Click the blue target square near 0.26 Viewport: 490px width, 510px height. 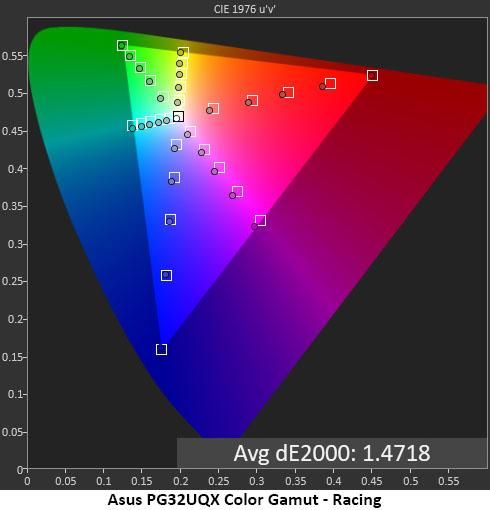point(166,275)
